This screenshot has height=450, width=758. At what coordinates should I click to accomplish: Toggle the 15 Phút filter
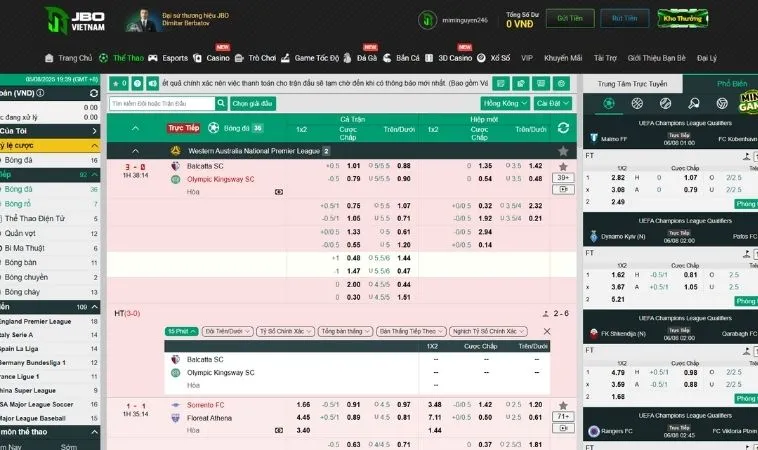tap(181, 331)
